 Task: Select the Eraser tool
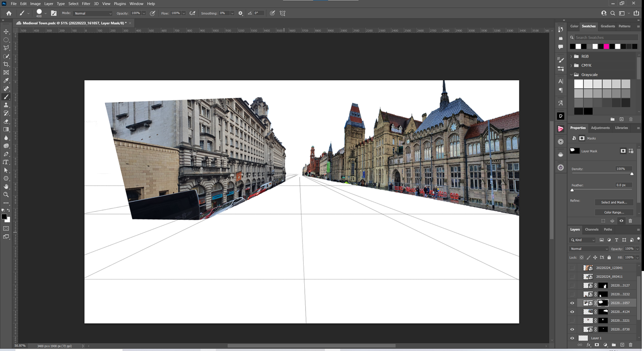pos(6,121)
